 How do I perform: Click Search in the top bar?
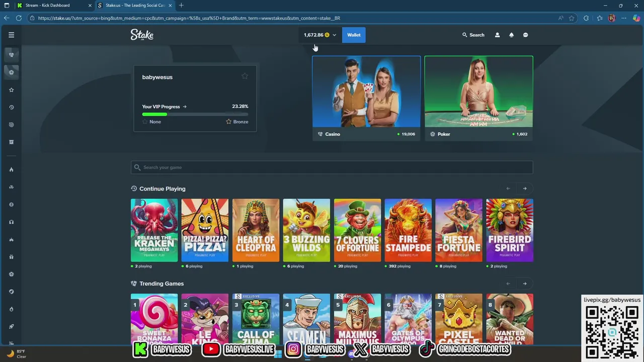473,35
